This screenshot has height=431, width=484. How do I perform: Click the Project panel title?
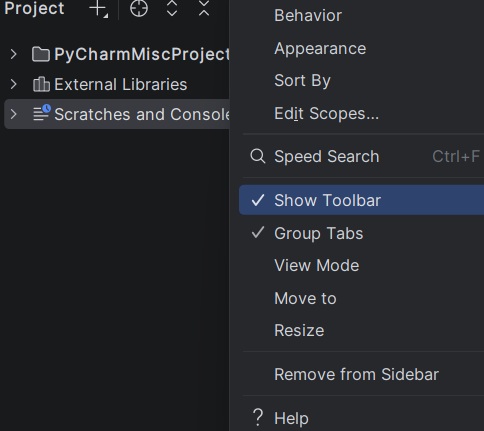tap(34, 8)
